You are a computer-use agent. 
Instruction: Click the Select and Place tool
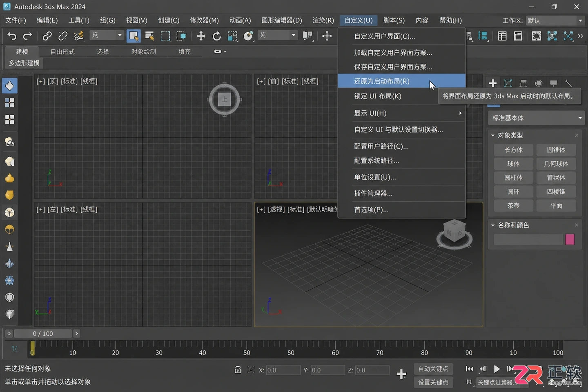248,36
